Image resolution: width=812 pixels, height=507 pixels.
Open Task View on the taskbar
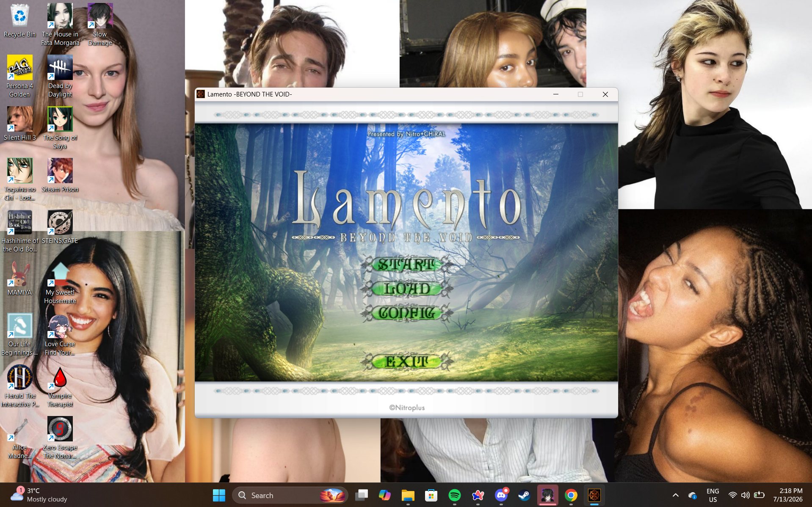point(362,495)
